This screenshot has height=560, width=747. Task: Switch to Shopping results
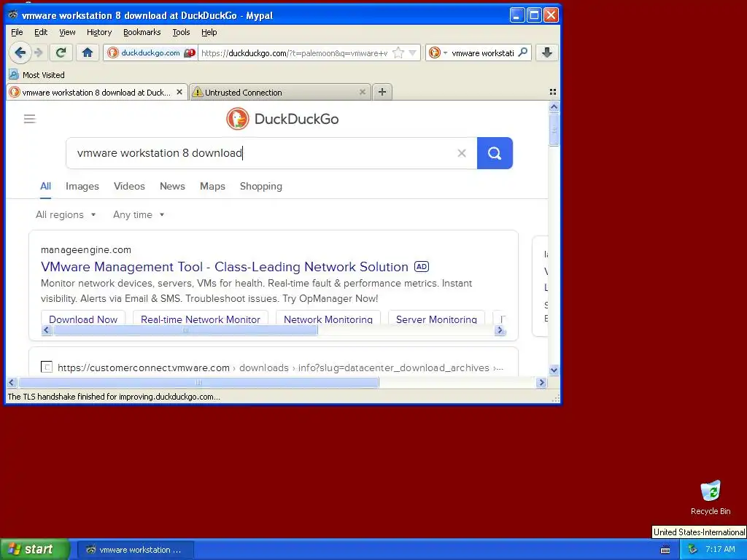tap(261, 186)
